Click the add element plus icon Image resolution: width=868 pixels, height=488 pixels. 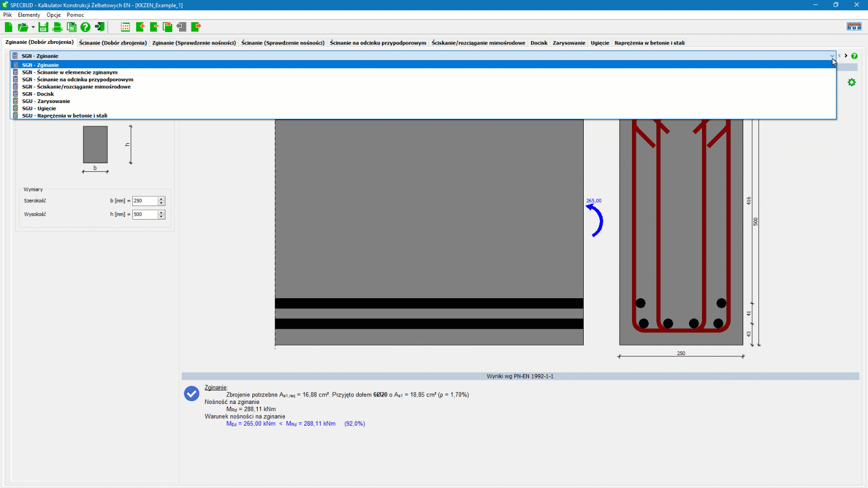140,27
